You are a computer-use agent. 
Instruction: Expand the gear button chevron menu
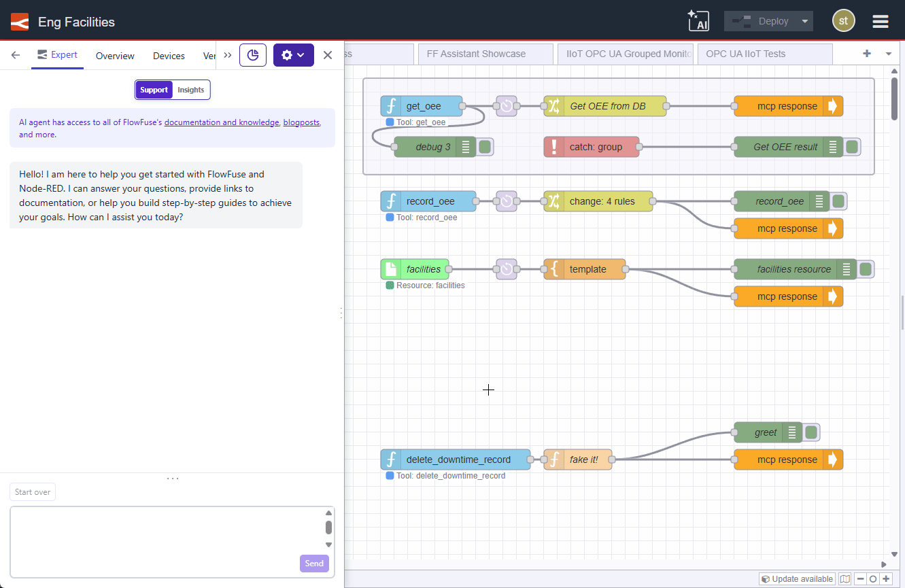(303, 55)
